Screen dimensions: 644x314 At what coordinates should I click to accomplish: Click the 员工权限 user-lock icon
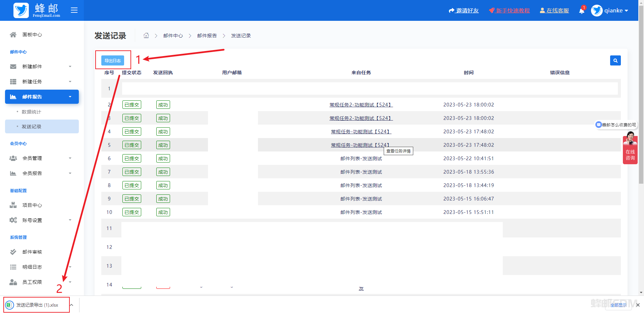click(13, 282)
